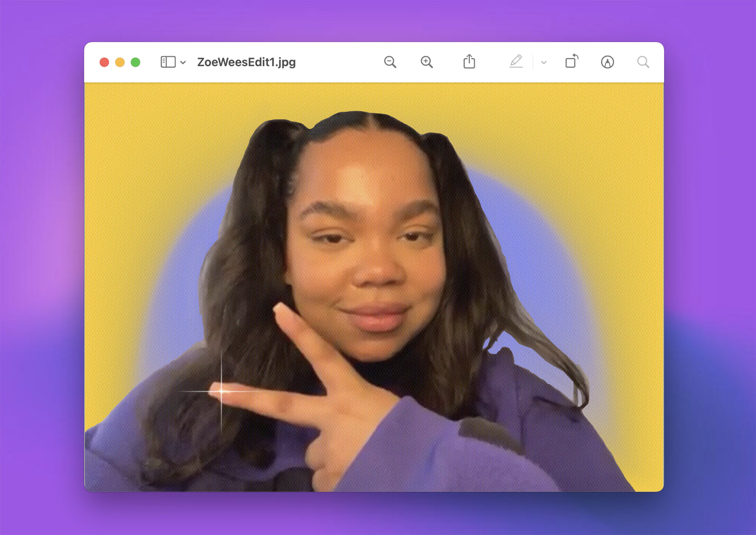
Task: Select the Highlight pen tool
Action: click(516, 61)
